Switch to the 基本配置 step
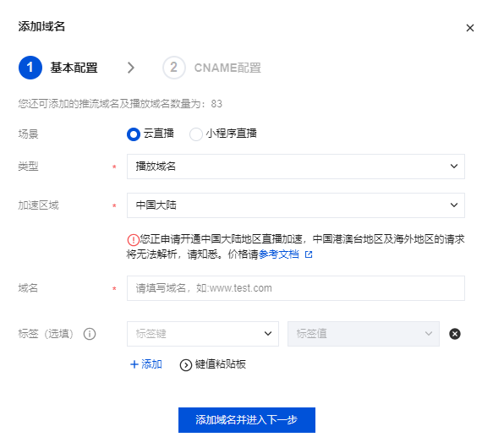 [74, 68]
